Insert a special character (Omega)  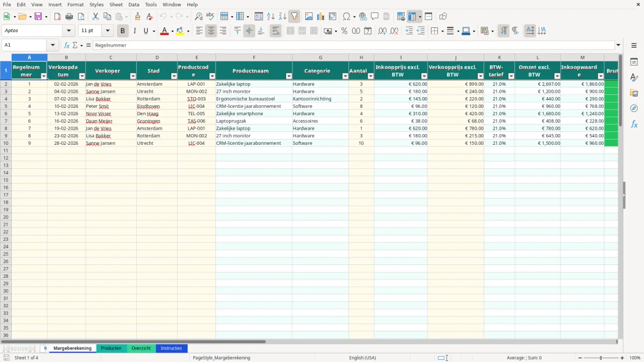coord(346,17)
